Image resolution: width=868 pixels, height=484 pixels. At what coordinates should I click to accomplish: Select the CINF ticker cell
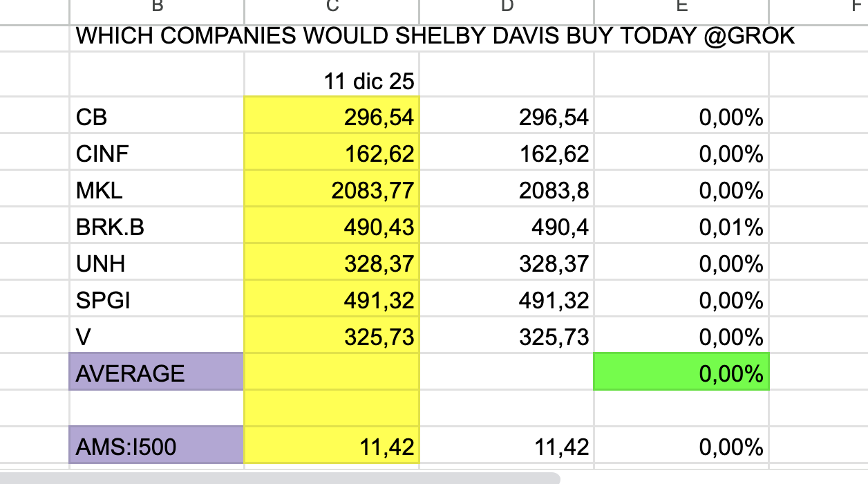point(157,153)
